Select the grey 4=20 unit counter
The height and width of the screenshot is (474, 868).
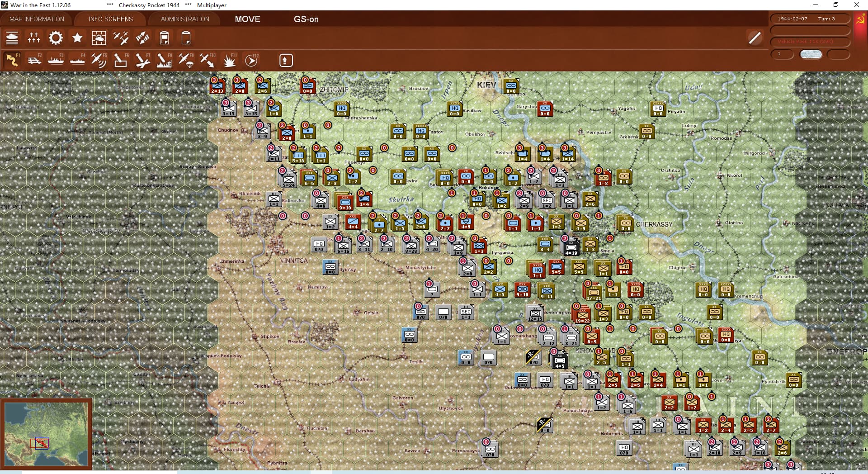tap(432, 244)
